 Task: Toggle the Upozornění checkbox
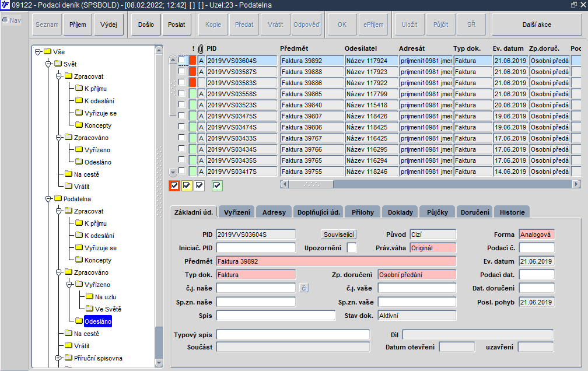click(352, 247)
